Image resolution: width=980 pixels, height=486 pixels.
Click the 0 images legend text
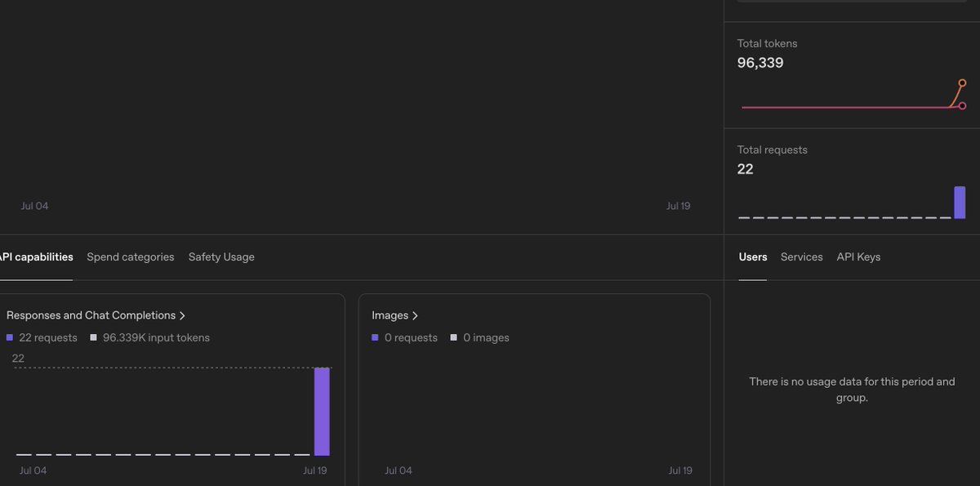coord(486,337)
